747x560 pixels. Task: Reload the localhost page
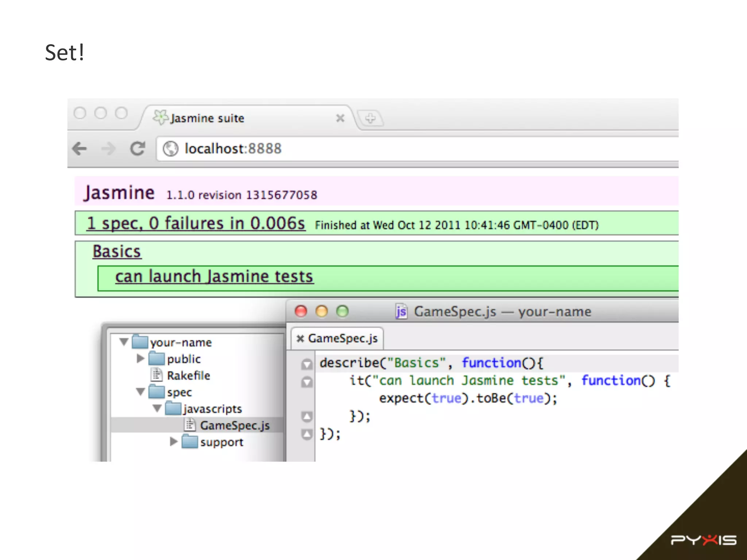point(138,148)
